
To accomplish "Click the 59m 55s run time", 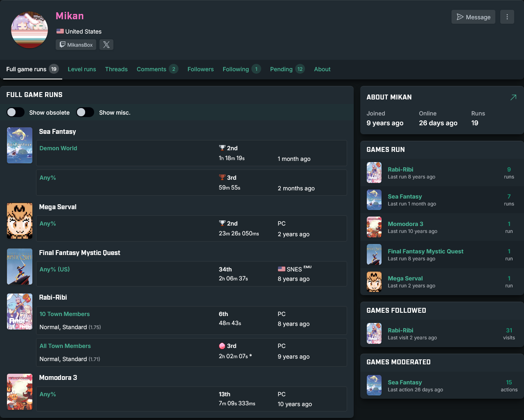I will pyautogui.click(x=230, y=187).
